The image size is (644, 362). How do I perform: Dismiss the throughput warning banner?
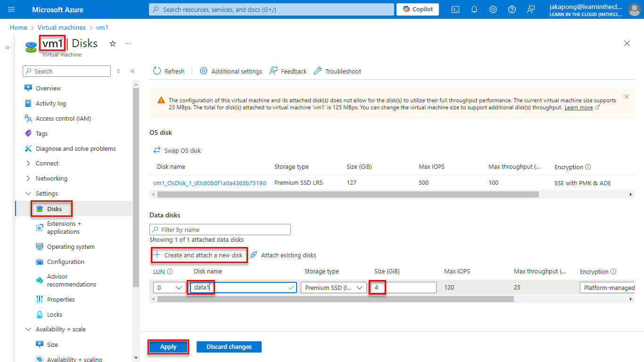pyautogui.click(x=627, y=97)
